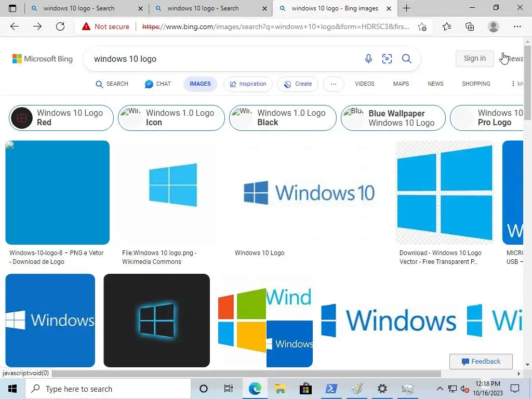Open the tab actions menu icon

pyautogui.click(x=12, y=8)
